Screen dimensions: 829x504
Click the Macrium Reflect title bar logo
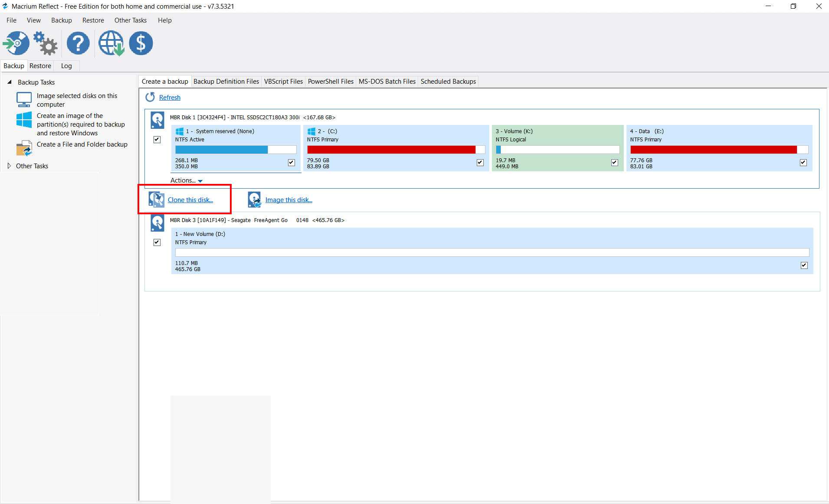(5, 6)
